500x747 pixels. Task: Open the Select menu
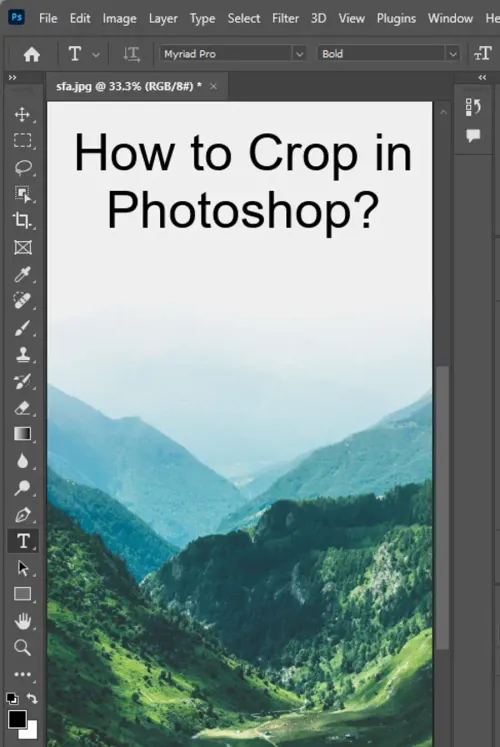pyautogui.click(x=244, y=19)
